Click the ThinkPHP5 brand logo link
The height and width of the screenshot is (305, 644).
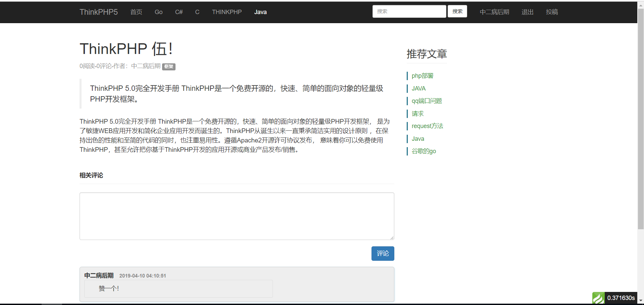99,12
